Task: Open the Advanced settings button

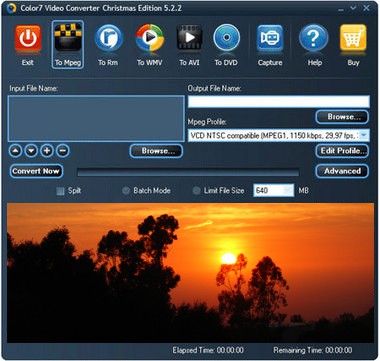Action: [x=342, y=171]
